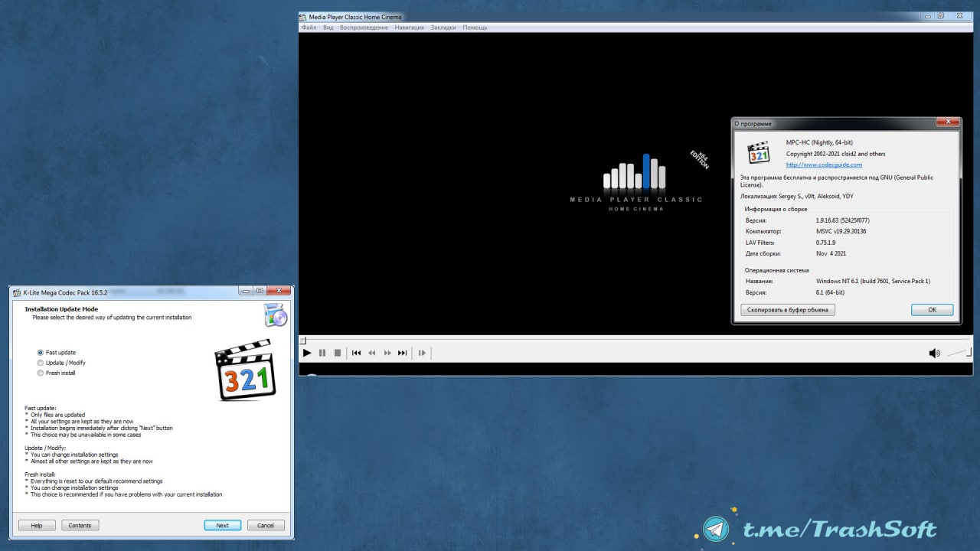Maximize the Media Player Classic window
This screenshot has height=551, width=980.
pyautogui.click(x=940, y=16)
